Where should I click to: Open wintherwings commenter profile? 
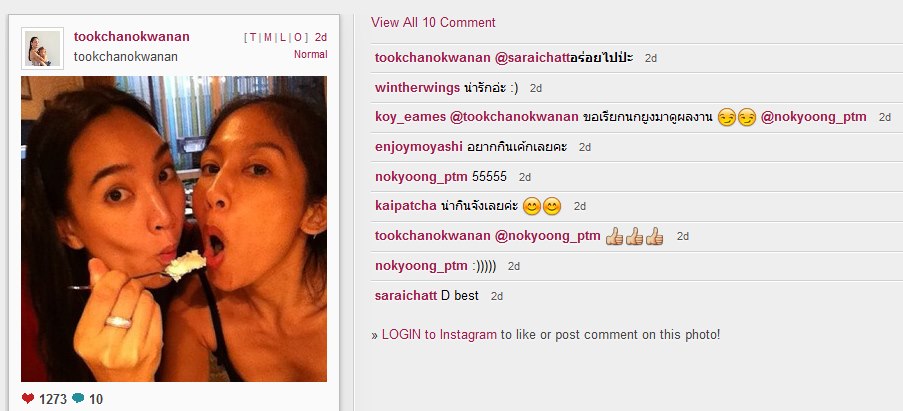pos(417,88)
